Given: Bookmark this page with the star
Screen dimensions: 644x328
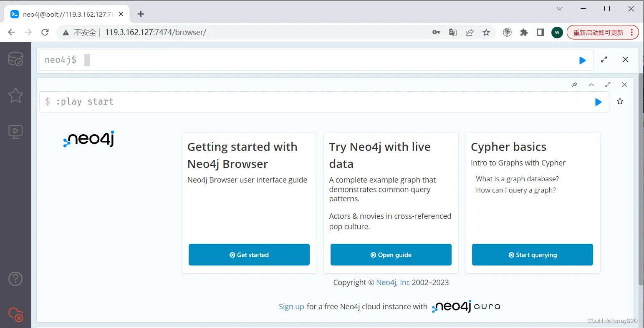Looking at the screenshot, I should click(x=486, y=32).
